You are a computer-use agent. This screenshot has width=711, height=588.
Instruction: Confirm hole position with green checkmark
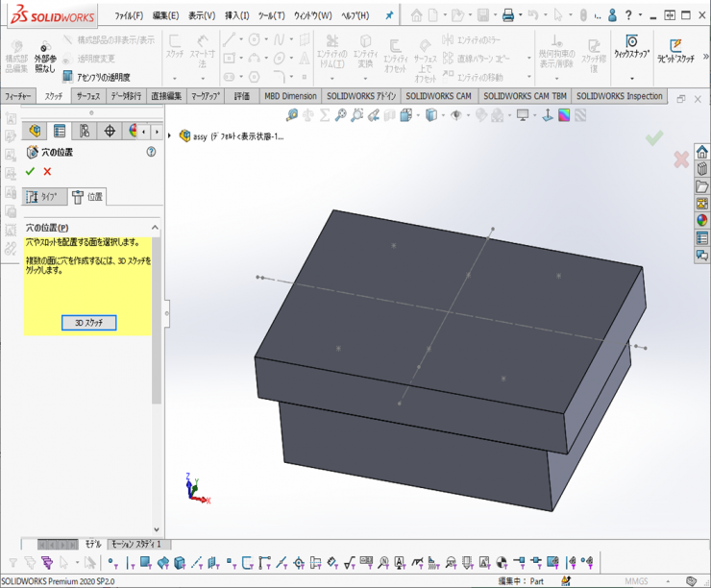(x=30, y=171)
